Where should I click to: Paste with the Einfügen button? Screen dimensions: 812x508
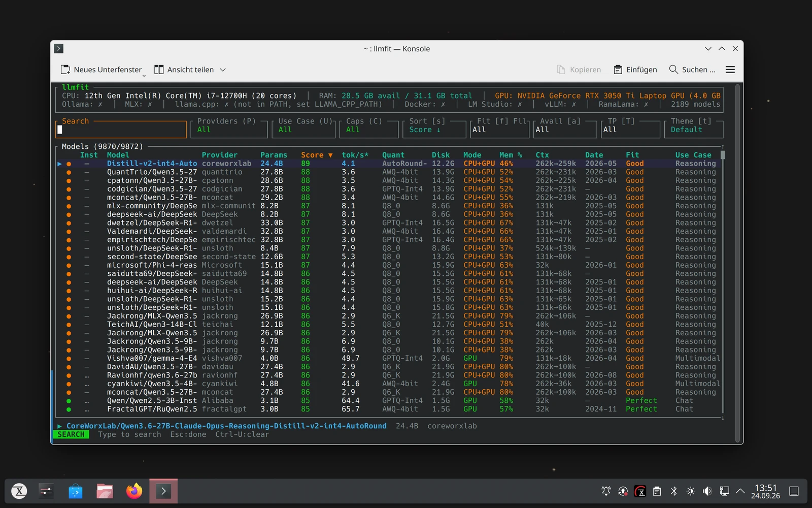pyautogui.click(x=635, y=70)
